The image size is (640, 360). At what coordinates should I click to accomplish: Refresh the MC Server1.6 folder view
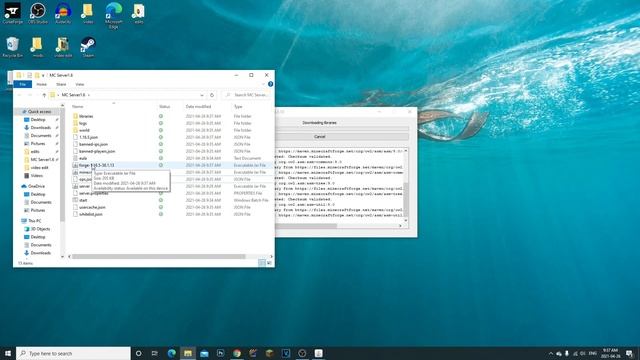(212, 95)
